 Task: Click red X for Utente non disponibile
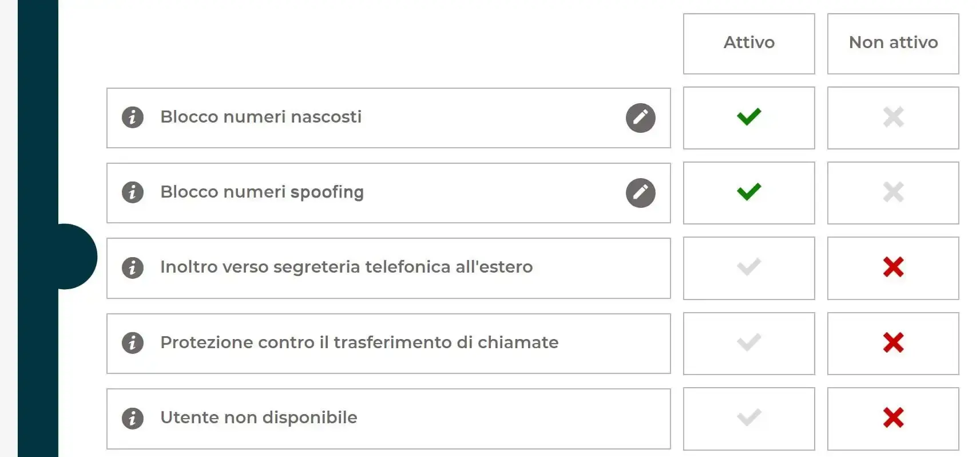tap(893, 418)
